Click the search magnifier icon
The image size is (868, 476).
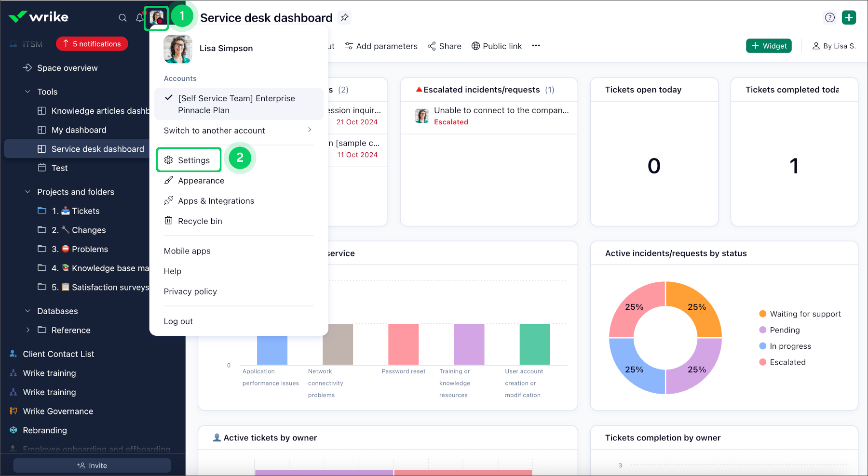tap(122, 18)
